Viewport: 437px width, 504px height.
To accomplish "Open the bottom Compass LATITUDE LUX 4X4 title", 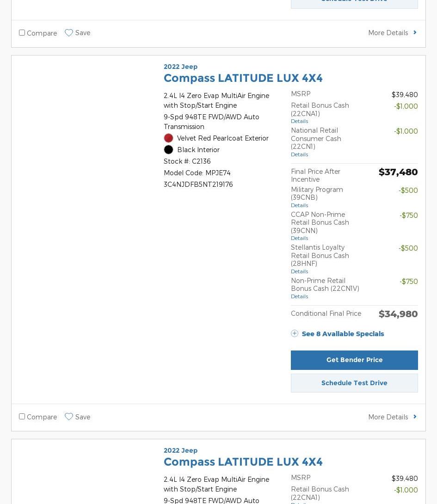I will click(243, 462).
